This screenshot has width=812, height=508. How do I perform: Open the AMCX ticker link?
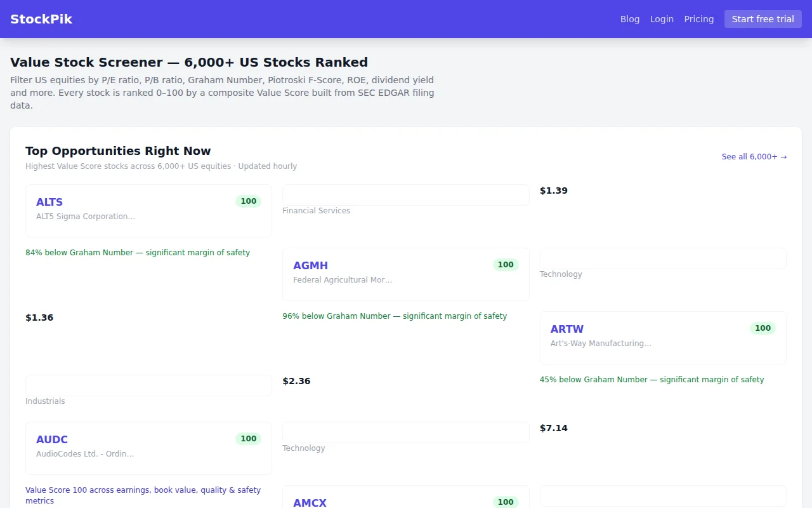310,503
